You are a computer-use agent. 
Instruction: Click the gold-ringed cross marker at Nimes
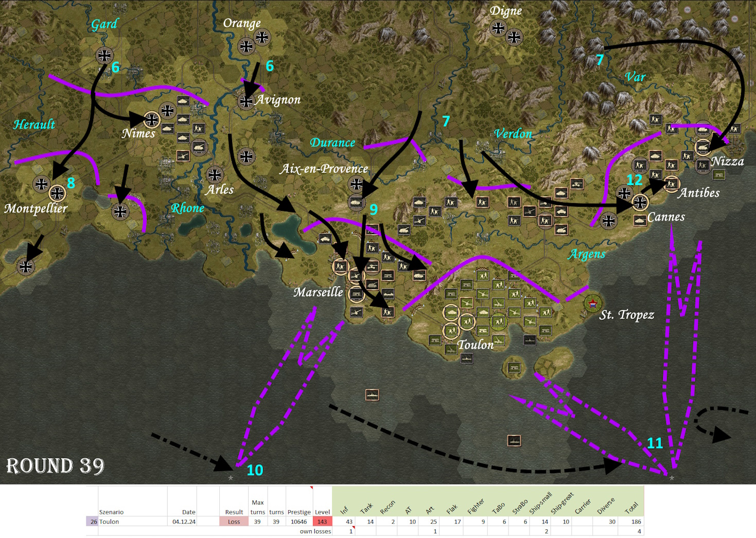(x=152, y=120)
